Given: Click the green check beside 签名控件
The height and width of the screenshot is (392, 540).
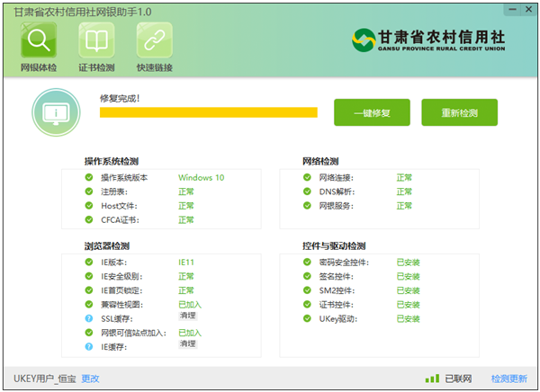Looking at the screenshot, I should tap(307, 276).
